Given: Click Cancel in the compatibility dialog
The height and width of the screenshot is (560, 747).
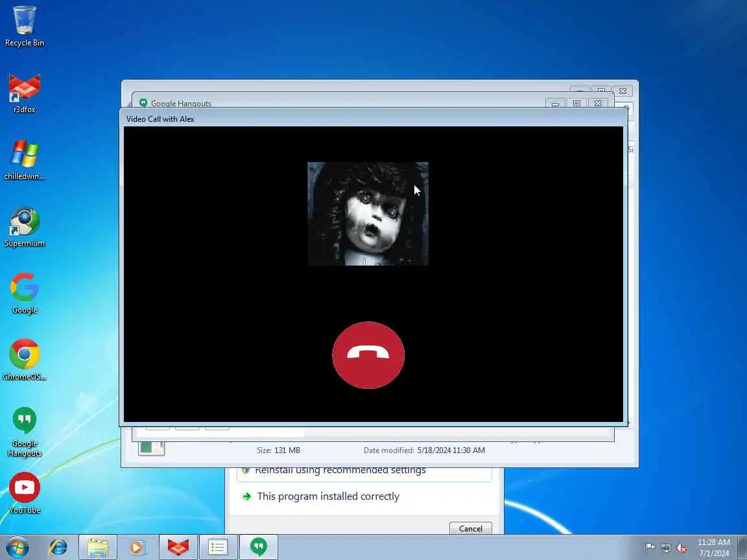Looking at the screenshot, I should click(470, 528).
